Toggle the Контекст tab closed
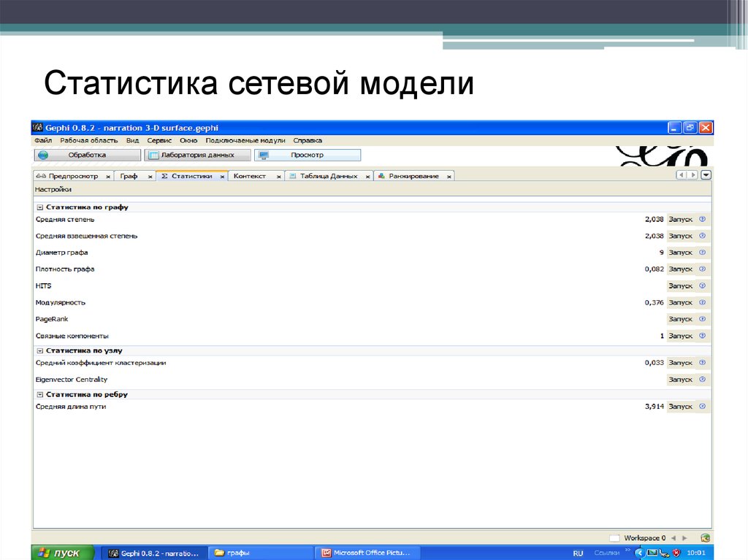The height and width of the screenshot is (560, 748). [x=278, y=175]
